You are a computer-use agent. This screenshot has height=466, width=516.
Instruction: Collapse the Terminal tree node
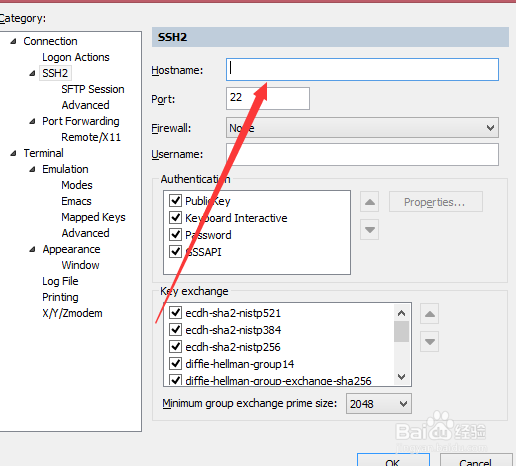pos(13,153)
